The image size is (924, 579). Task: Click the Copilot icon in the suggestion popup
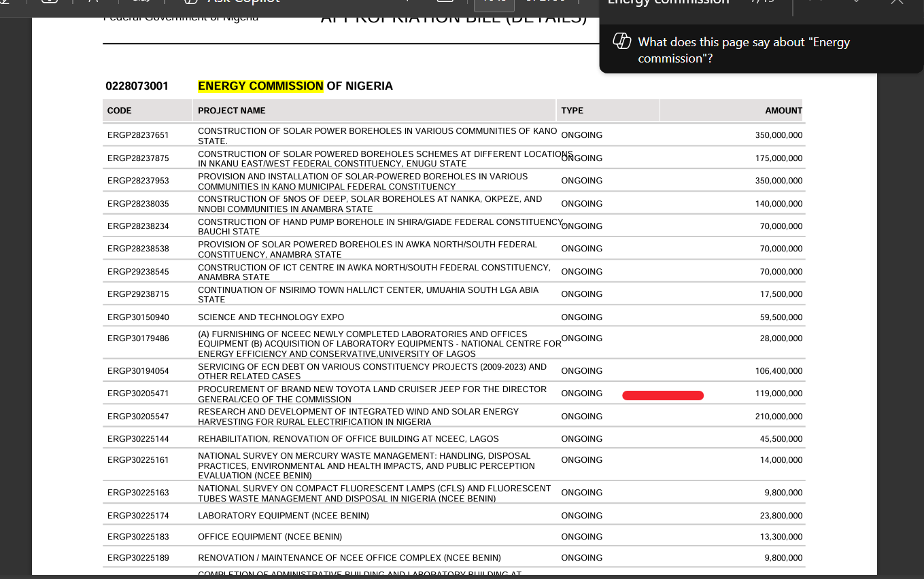621,41
